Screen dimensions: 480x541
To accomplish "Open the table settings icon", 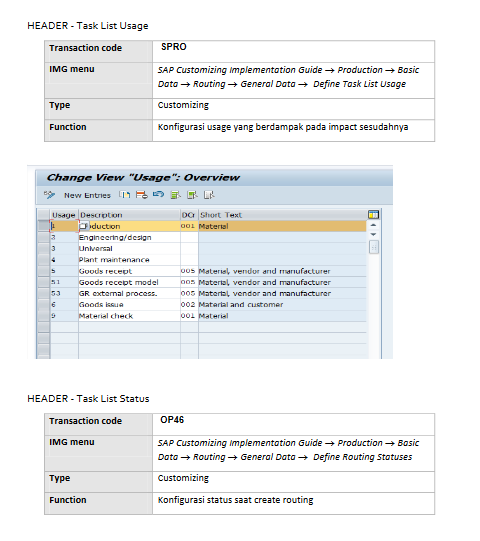I will point(373,215).
